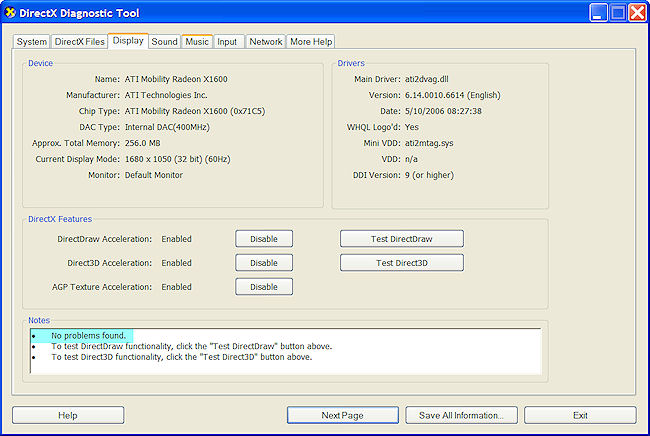Click the 'To test Direct3D functionality' note line
The width and height of the screenshot is (650, 436).
[x=182, y=357]
